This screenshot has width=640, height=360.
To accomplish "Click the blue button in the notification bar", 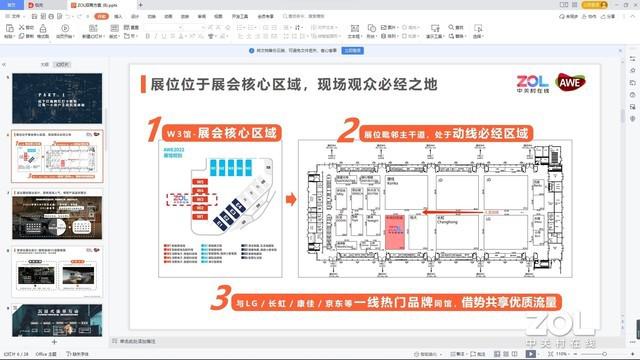I will (x=353, y=51).
